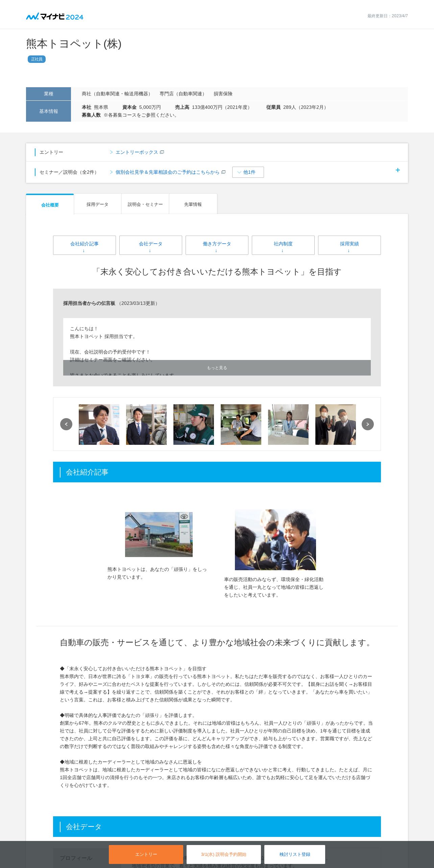Switch to the 採用データ tab

click(x=97, y=204)
